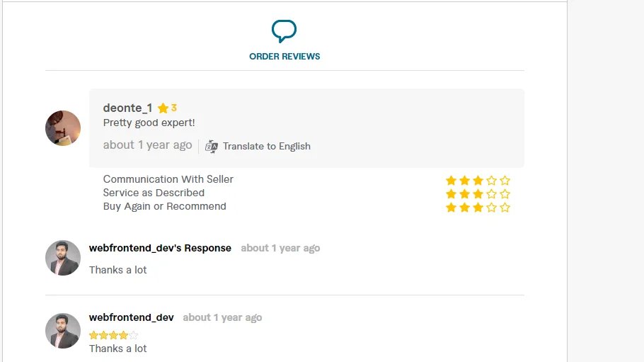
Task: Click webfrontend_dev's Response avatar photo
Action: point(63,258)
